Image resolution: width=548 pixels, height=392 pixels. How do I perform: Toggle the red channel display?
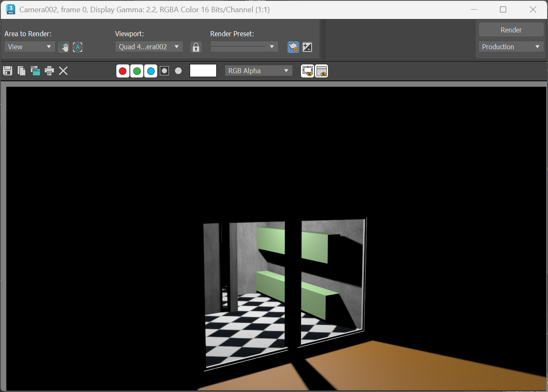[x=123, y=71]
